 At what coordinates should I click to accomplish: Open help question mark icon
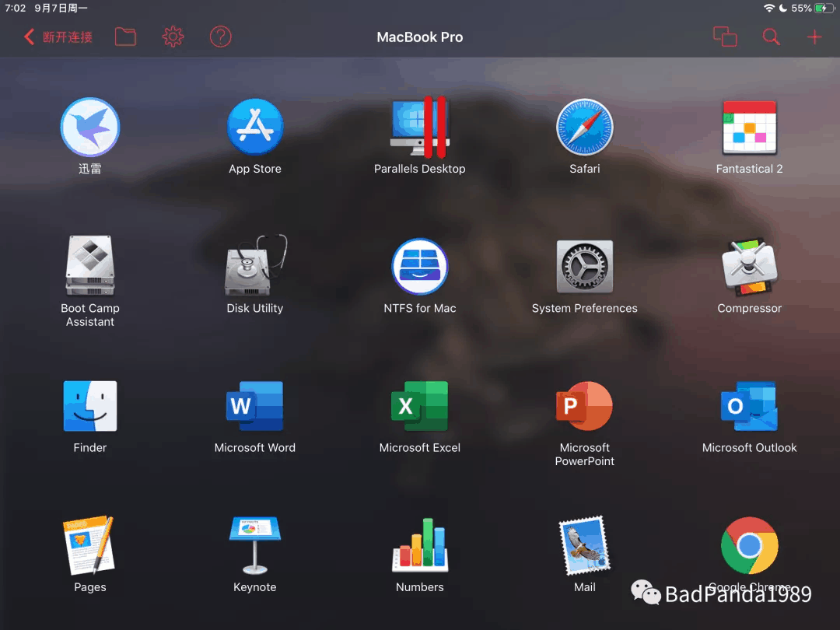tap(220, 37)
